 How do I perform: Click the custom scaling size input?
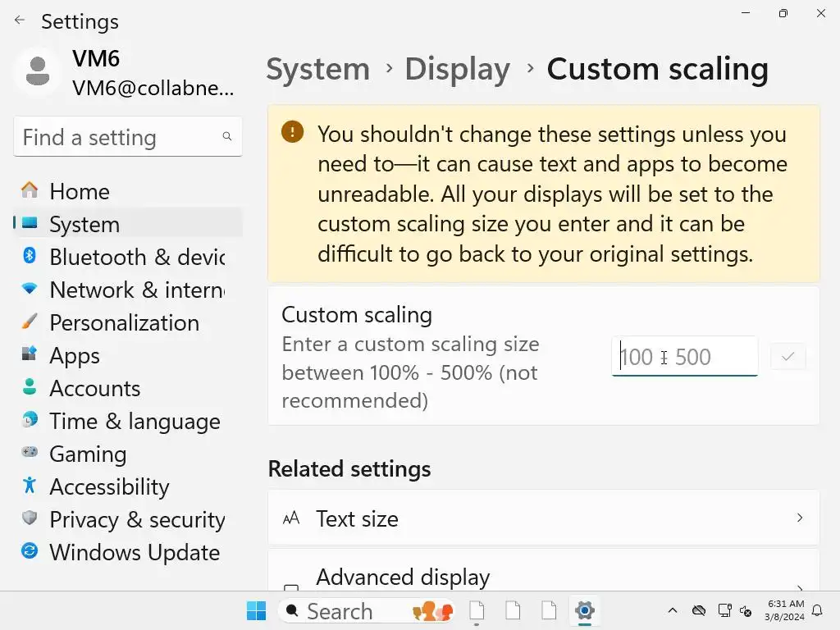684,357
